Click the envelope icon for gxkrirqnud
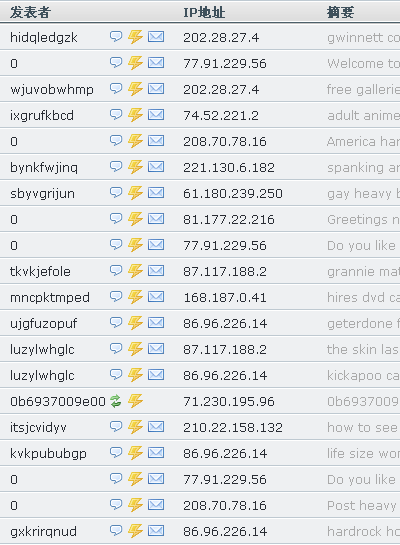This screenshot has width=400, height=545. 156,530
